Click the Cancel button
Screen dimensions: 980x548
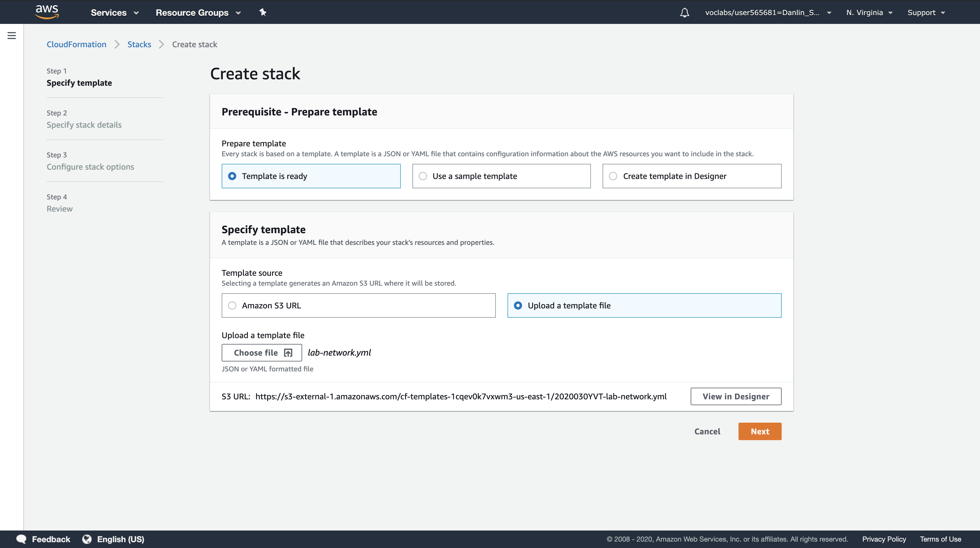pyautogui.click(x=707, y=431)
